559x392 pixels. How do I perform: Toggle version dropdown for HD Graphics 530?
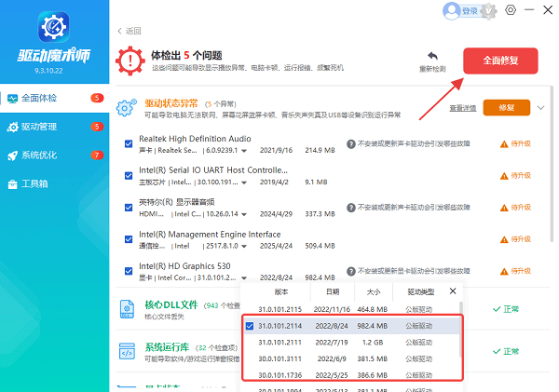click(244, 278)
